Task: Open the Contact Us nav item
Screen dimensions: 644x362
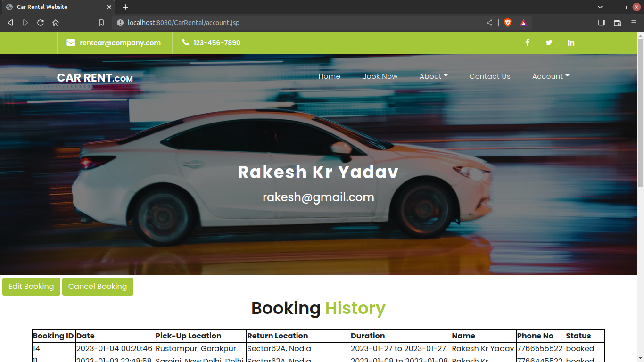Action: coord(490,76)
